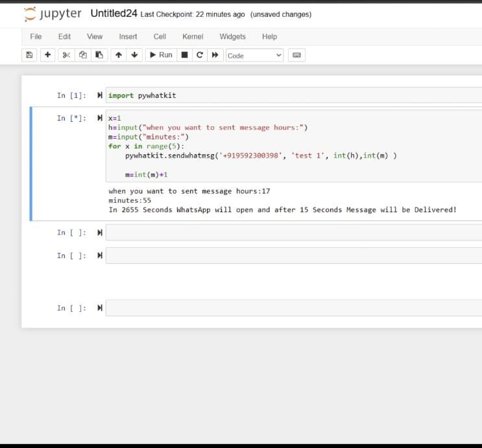Open the Help menu

tap(269, 36)
